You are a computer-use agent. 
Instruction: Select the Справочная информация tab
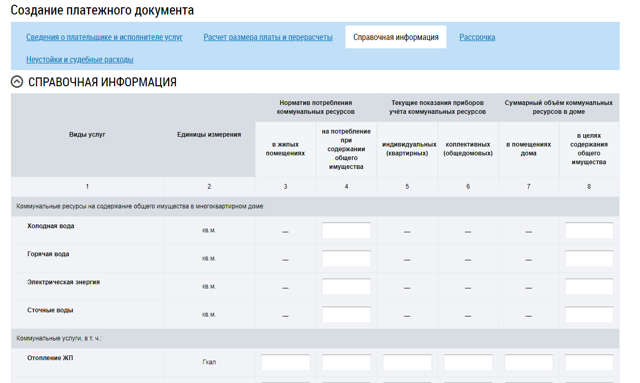396,37
